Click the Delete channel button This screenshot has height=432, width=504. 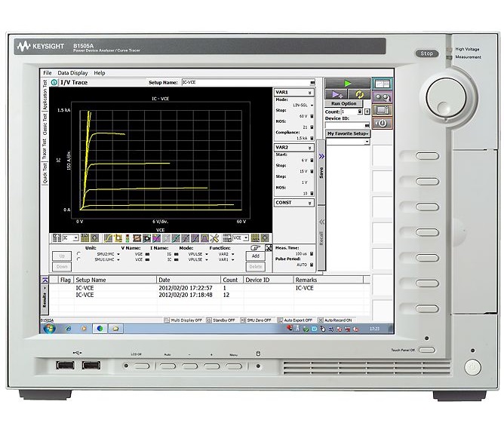pyautogui.click(x=256, y=267)
